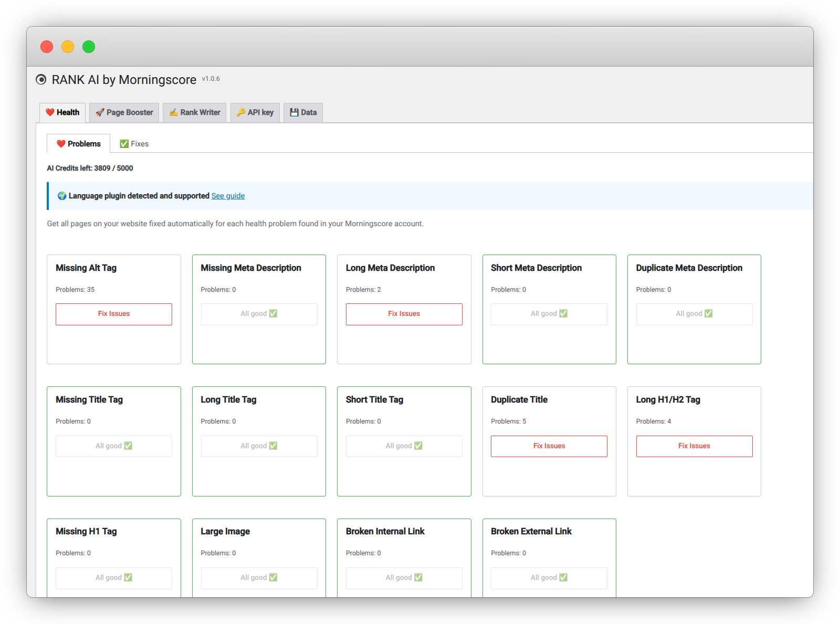Viewport: 840px width, 624px height.
Task: Select the Long Title Tag card title
Action: pos(228,400)
